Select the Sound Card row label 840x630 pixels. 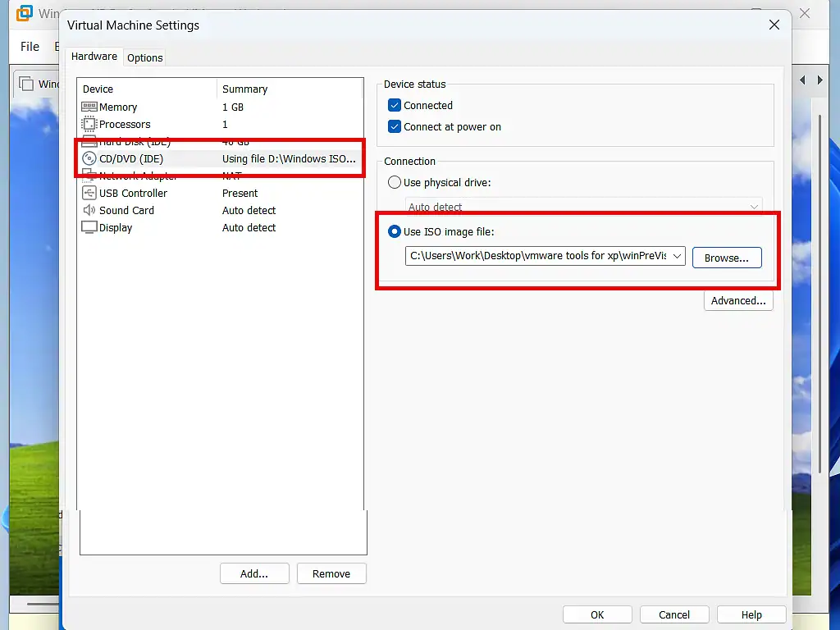(126, 210)
